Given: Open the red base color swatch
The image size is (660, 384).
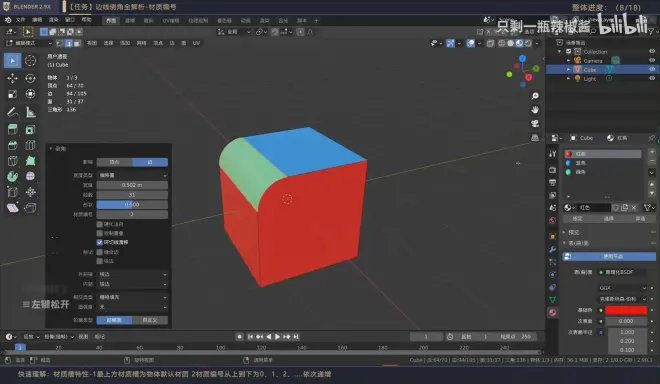Looking at the screenshot, I should click(626, 310).
